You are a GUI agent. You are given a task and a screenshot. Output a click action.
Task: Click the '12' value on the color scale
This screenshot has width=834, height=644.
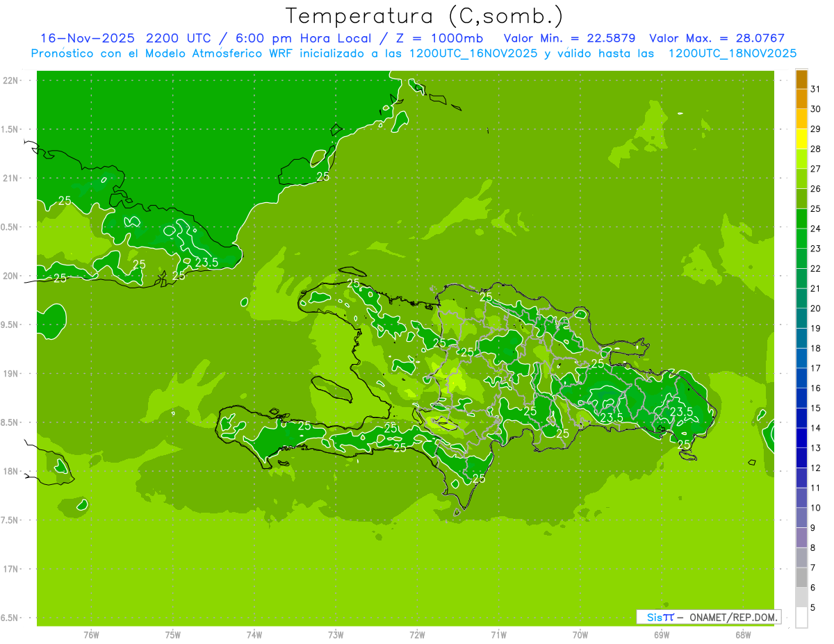[x=816, y=468]
